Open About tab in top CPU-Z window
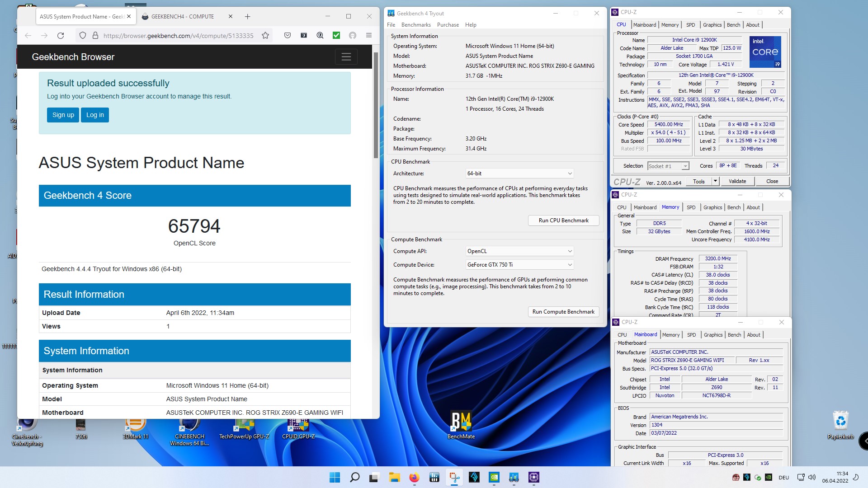Viewport: 868px width, 488px height. (753, 25)
